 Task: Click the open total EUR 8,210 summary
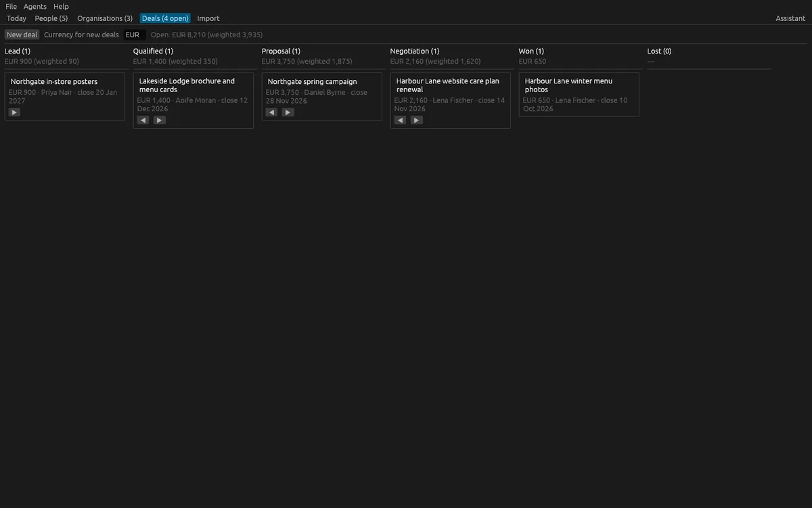[206, 35]
